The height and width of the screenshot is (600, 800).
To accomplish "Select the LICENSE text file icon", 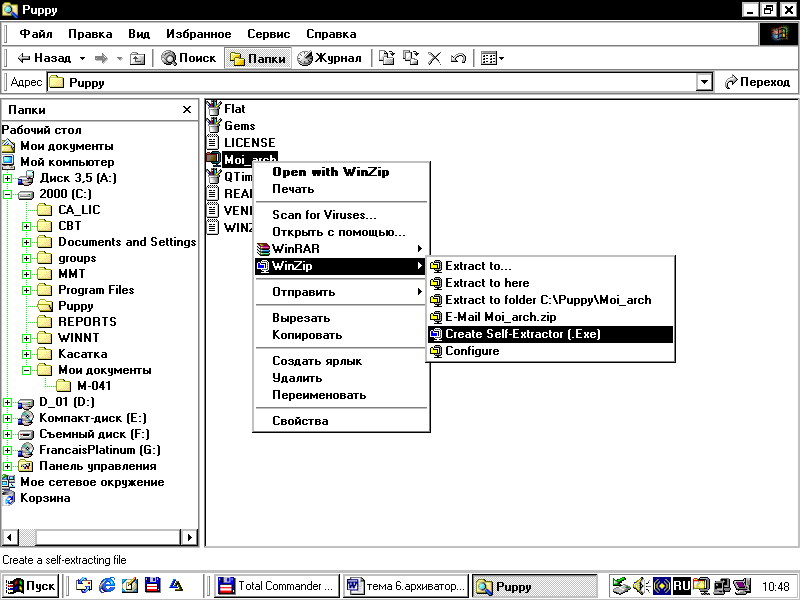I will click(213, 142).
